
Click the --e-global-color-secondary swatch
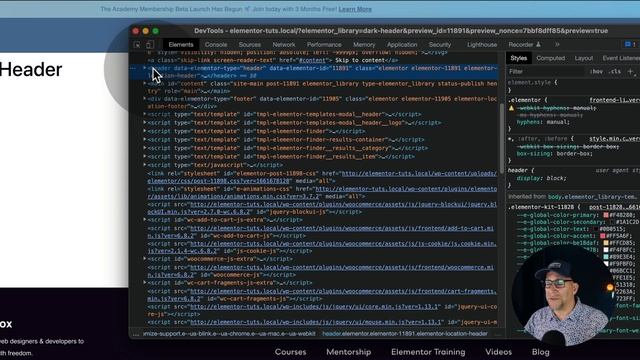612,222
